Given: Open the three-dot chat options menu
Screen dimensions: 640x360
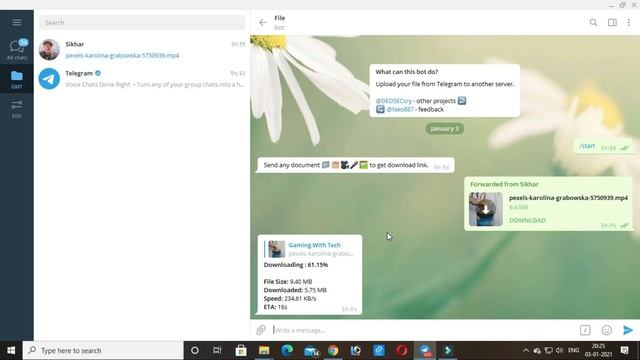Looking at the screenshot, I should (629, 22).
